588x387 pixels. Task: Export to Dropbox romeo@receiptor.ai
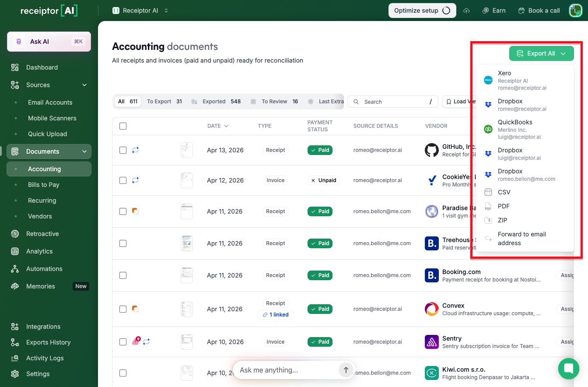click(x=525, y=105)
